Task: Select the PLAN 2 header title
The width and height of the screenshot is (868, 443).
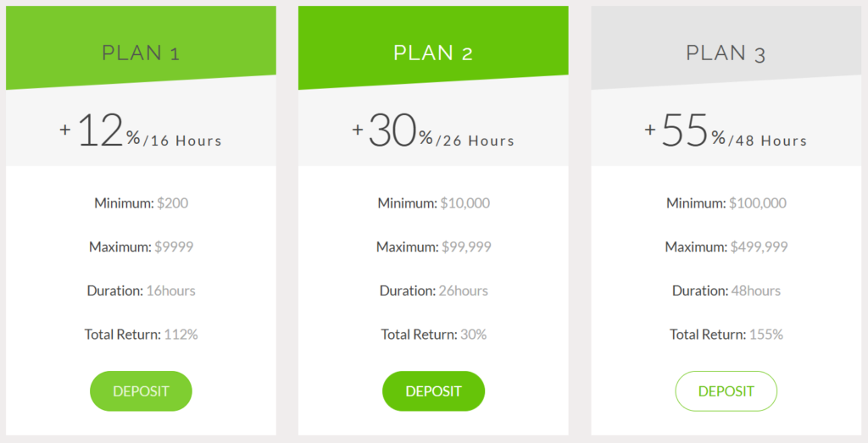Action: (433, 53)
